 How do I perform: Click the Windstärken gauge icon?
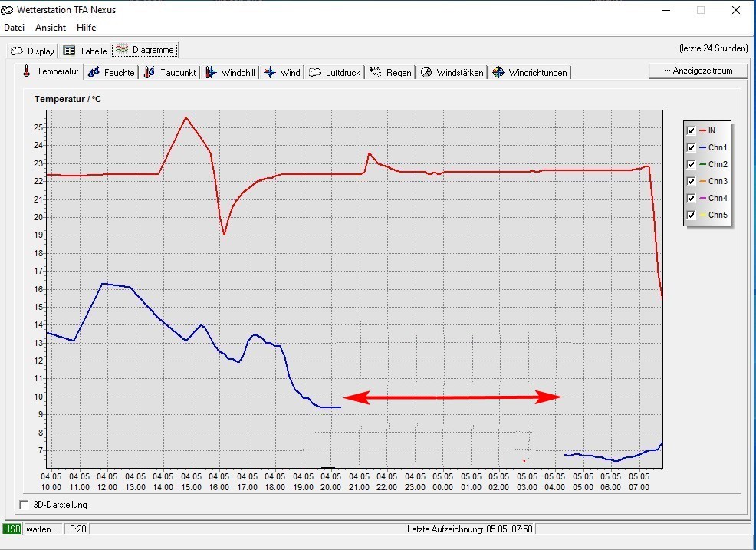(426, 73)
